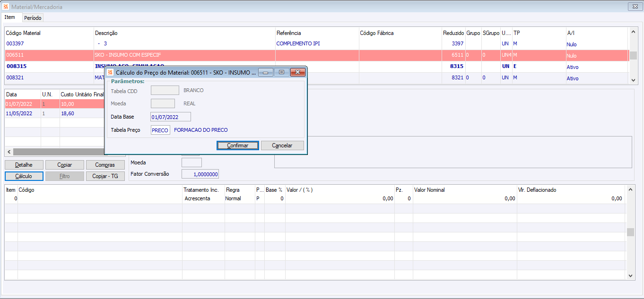644x299 pixels.
Task: Click the Cálculo button
Action: [x=24, y=176]
